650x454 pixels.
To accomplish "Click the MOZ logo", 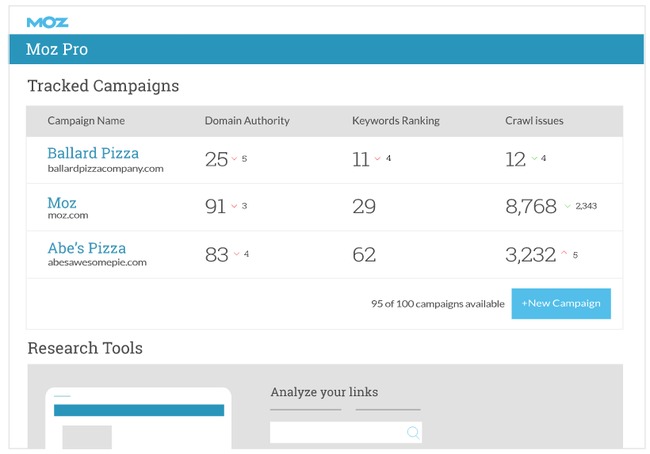I will [47, 21].
